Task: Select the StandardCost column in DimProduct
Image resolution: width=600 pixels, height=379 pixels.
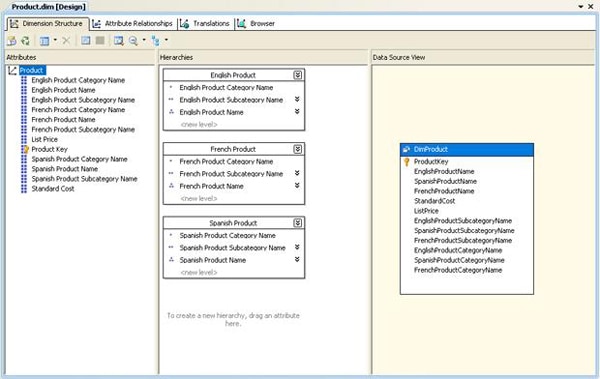Action: (434, 201)
